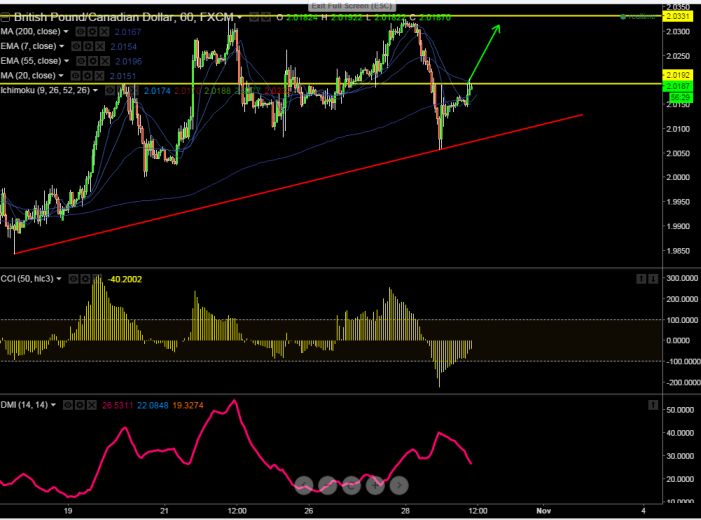Toggle visibility of MA (20, close) indicator
Image resolution: width=701 pixels, height=520 pixels.
tap(76, 76)
